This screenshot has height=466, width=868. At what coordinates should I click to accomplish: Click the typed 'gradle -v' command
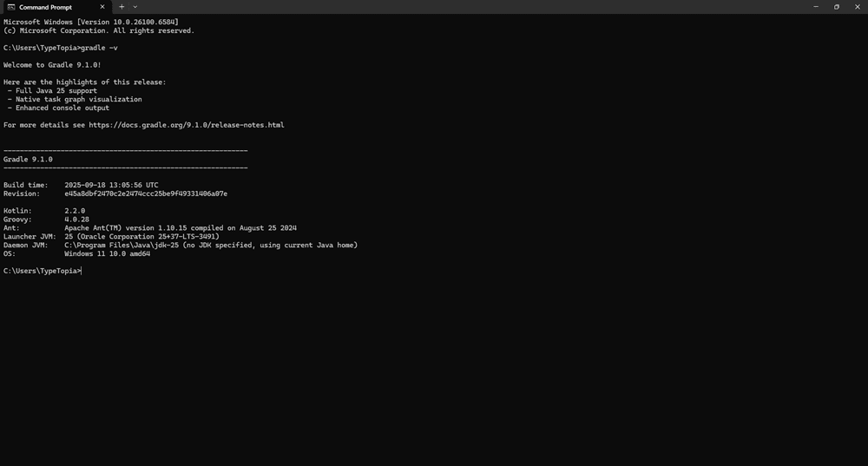click(99, 48)
